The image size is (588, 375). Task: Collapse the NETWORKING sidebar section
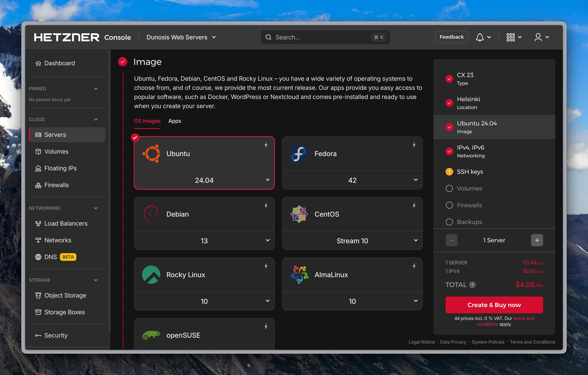point(96,208)
